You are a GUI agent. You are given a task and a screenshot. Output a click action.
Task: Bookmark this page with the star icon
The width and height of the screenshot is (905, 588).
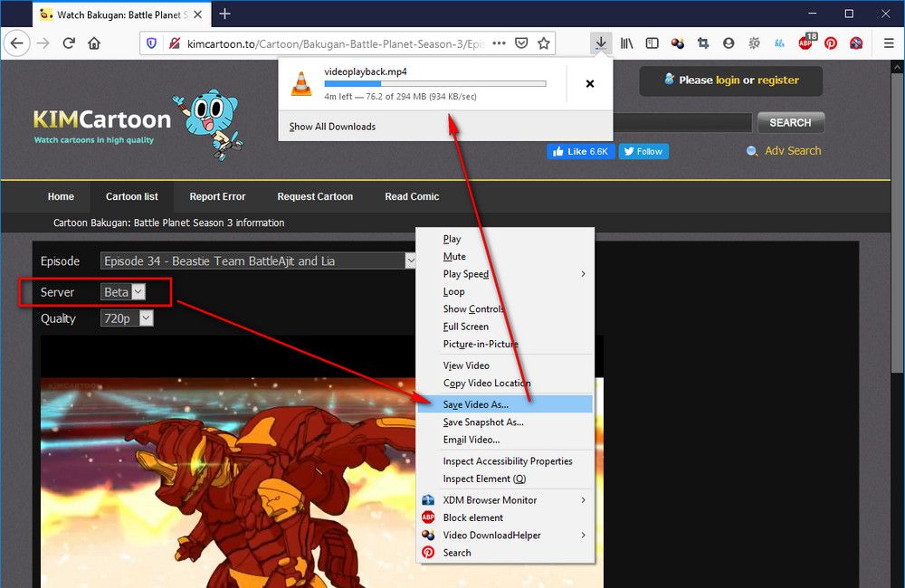(544, 43)
